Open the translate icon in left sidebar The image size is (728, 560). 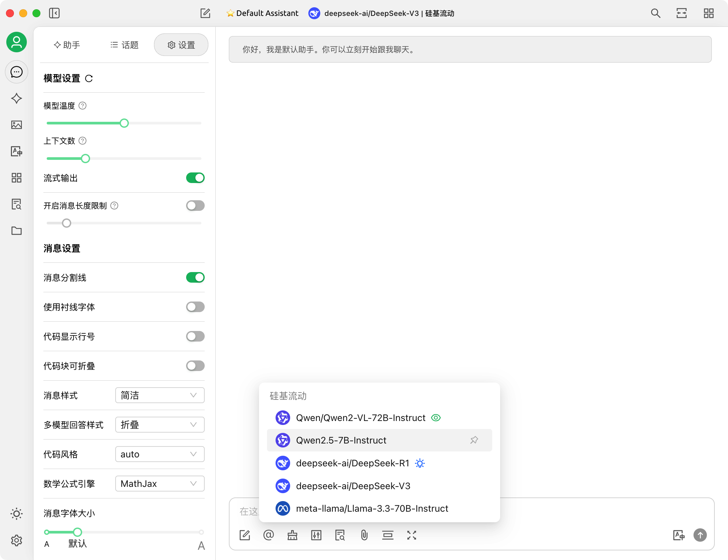click(16, 151)
